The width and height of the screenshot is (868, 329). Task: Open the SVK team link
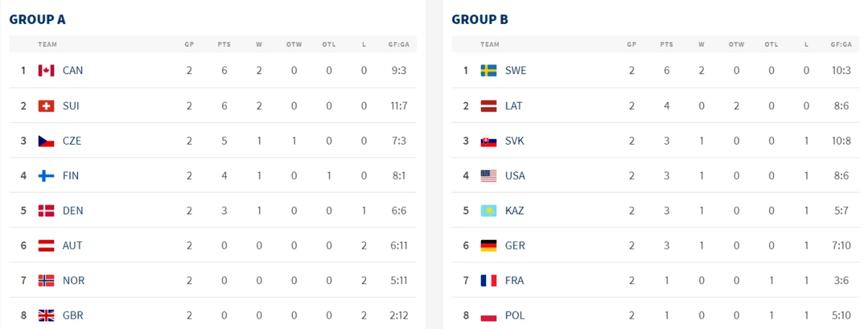click(x=514, y=141)
